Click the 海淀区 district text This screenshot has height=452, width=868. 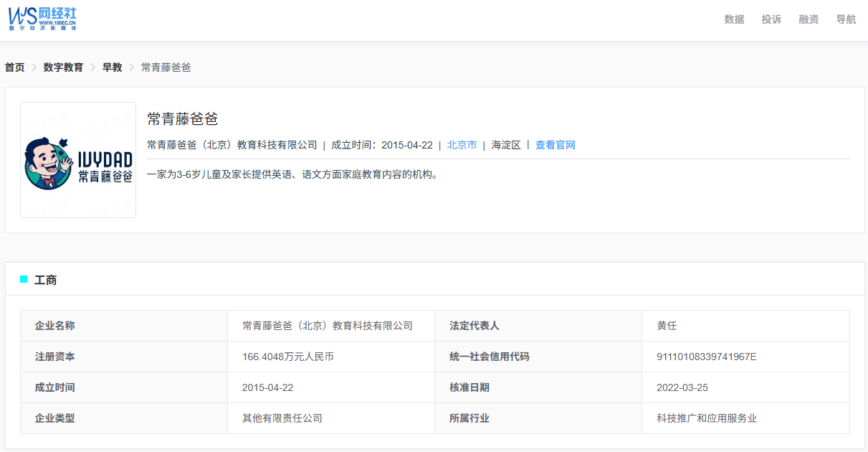(x=506, y=145)
